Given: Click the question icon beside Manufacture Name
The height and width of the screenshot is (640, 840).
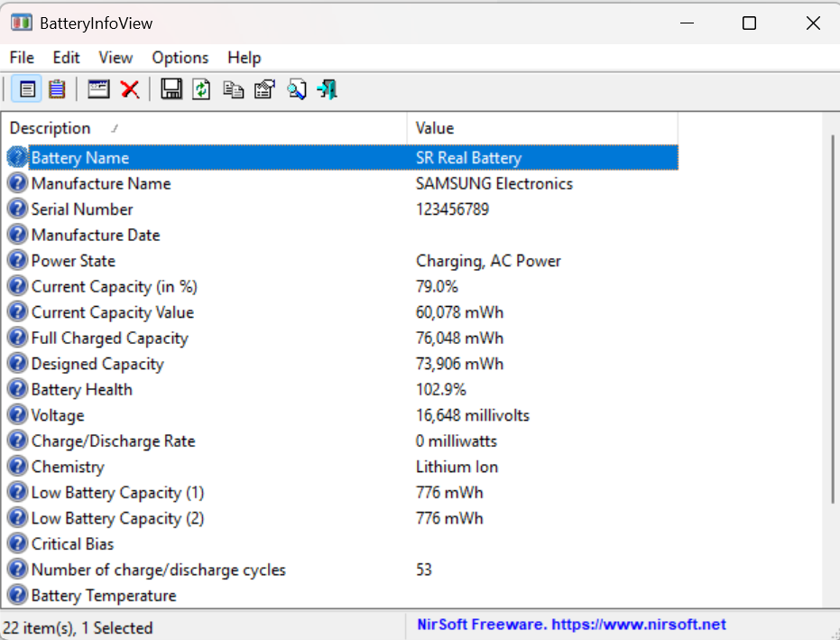Looking at the screenshot, I should coord(17,182).
